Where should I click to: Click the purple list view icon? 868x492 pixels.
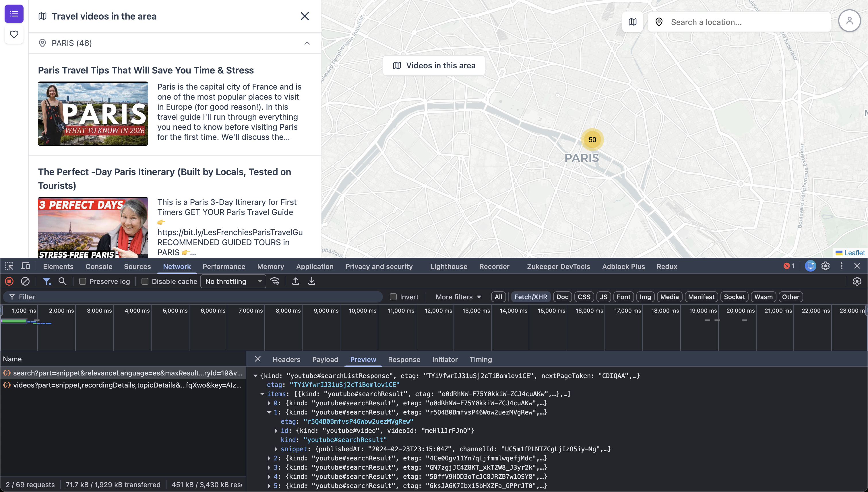[14, 14]
